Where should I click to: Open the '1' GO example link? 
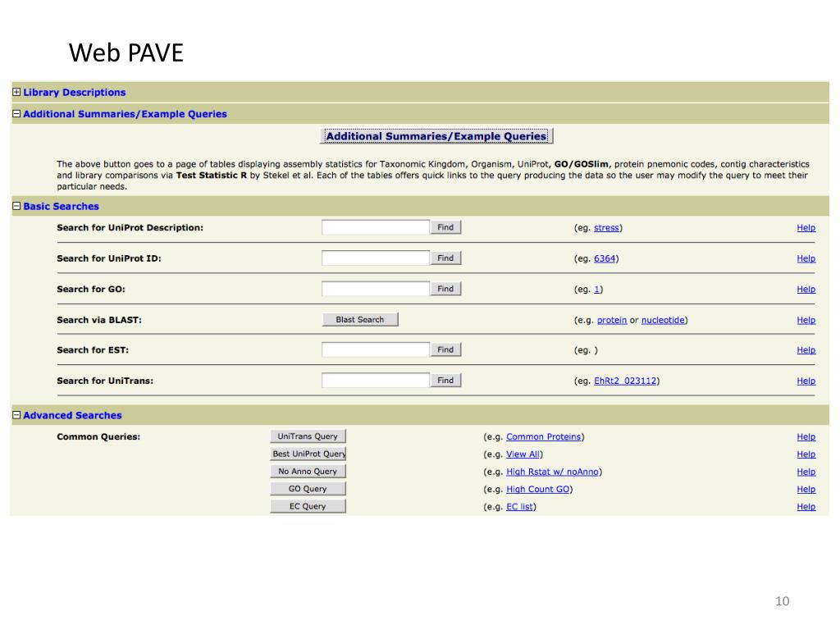tap(597, 290)
